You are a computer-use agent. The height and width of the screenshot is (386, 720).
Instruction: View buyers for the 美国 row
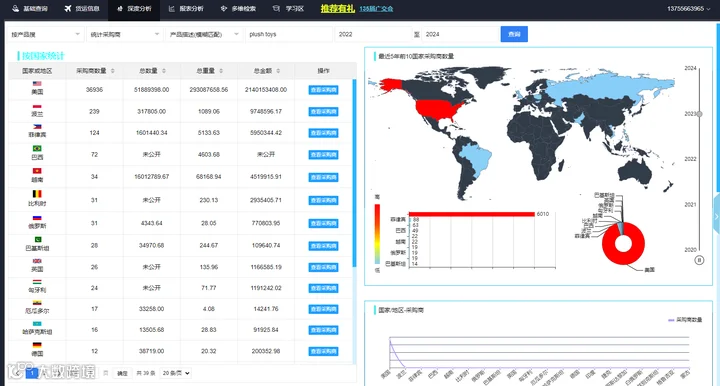click(323, 90)
